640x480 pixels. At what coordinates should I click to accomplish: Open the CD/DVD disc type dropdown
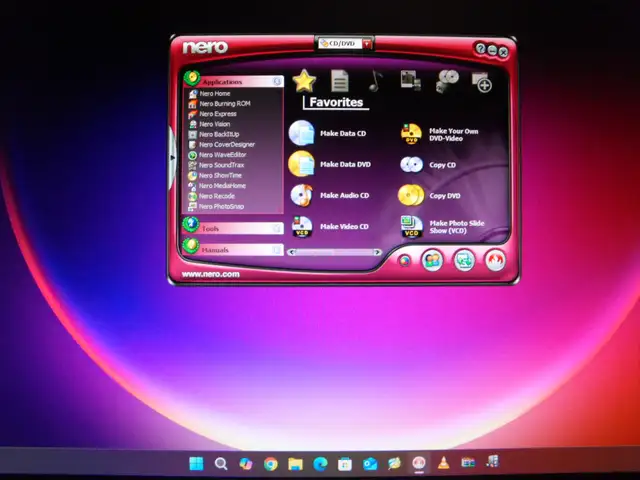tap(367, 44)
